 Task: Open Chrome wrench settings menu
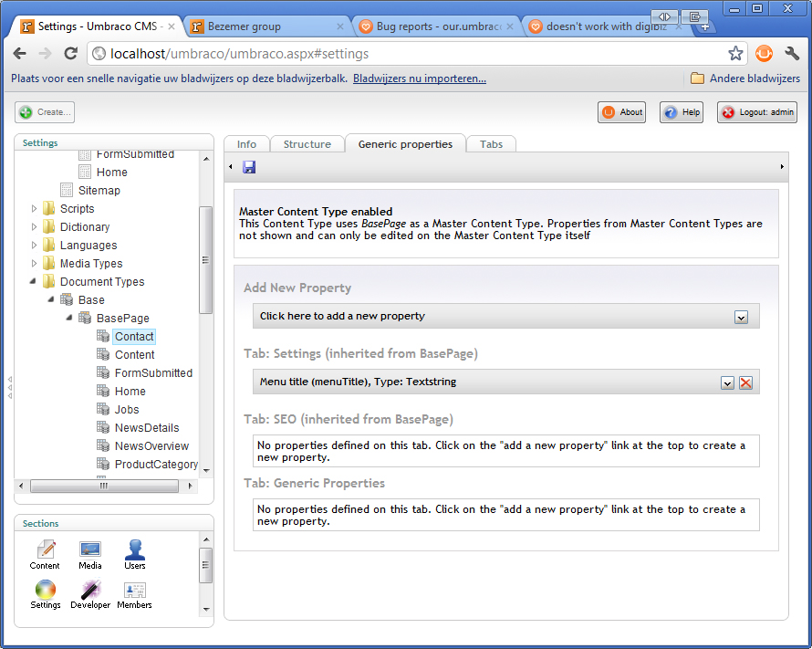pyautogui.click(x=791, y=54)
